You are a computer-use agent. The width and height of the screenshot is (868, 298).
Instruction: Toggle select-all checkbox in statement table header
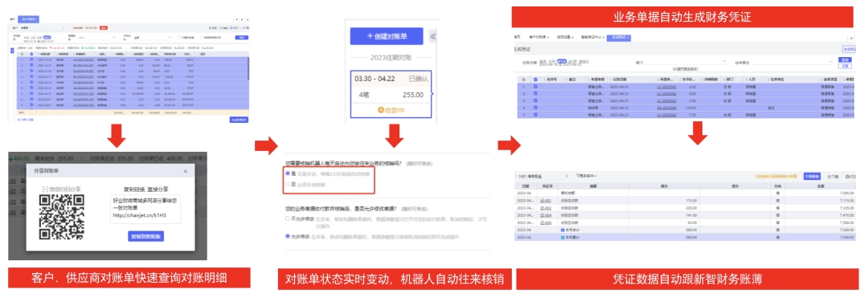coord(31,54)
